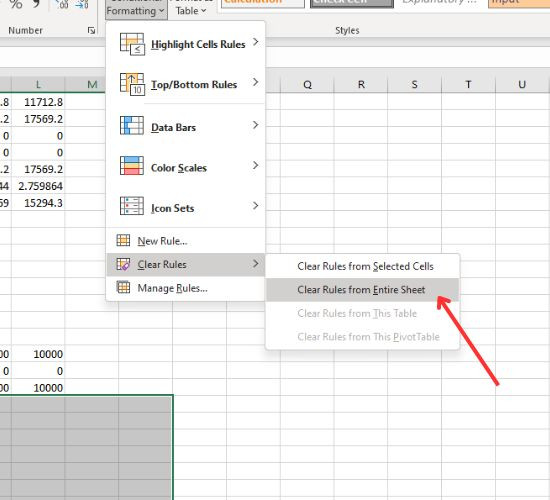Choose Highlight Cells Rules menu entry
Screen dimensions: 550x500
(x=186, y=44)
